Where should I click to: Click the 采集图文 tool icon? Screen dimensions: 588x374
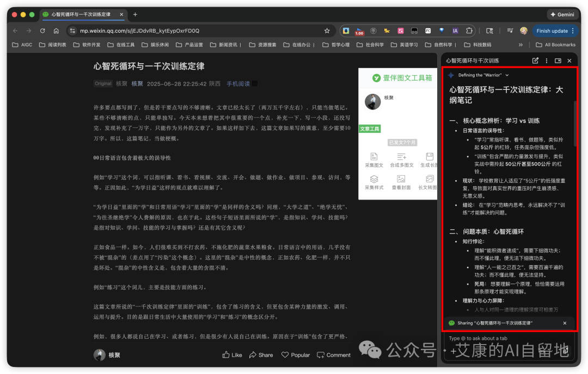pyautogui.click(x=374, y=160)
